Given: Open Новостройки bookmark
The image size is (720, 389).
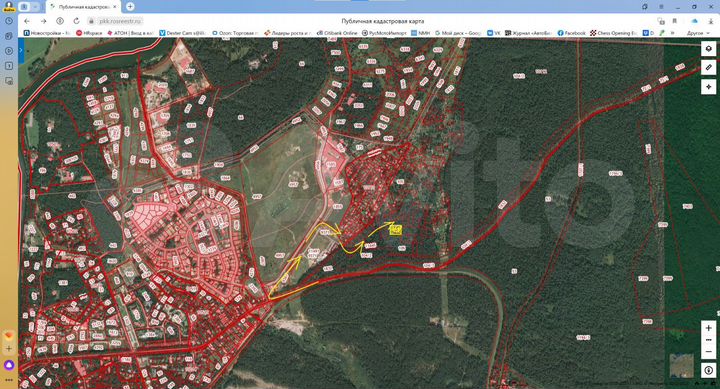Looking at the screenshot, I should pyautogui.click(x=46, y=33).
